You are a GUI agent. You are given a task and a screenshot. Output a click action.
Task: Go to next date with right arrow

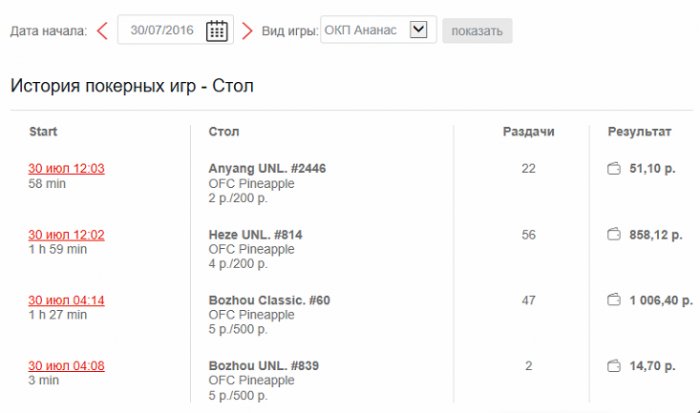(247, 30)
